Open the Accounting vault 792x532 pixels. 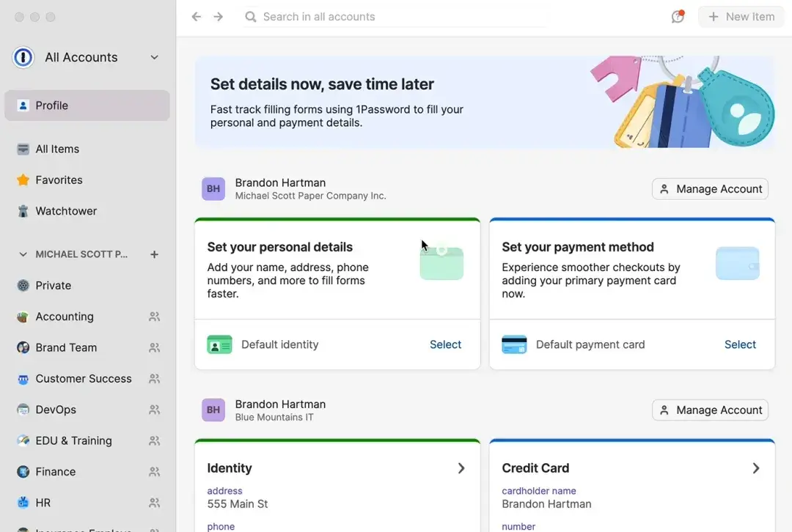(x=87, y=317)
